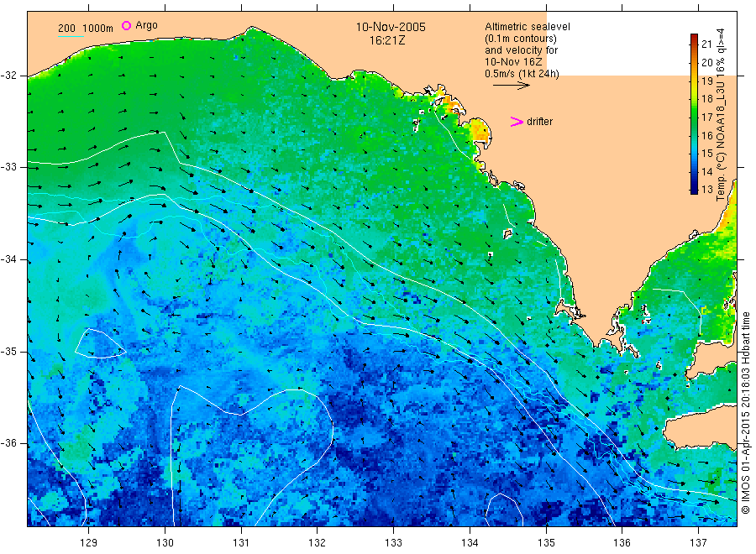This screenshot has width=756, height=554.
Task: Click the longitude axis label 132
Action: coord(318,543)
